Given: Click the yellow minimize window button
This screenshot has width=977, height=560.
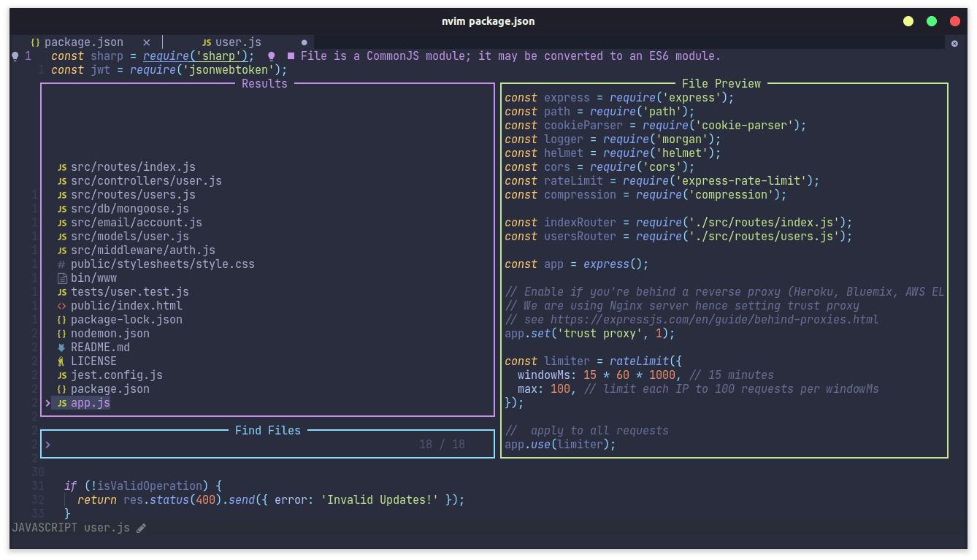Looking at the screenshot, I should [x=908, y=21].
